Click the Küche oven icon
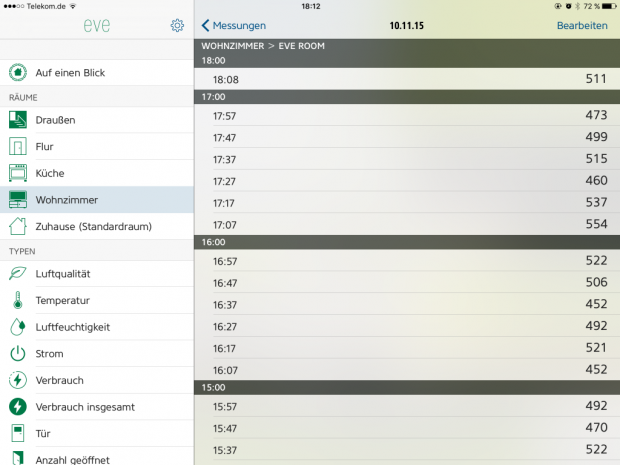Viewport: 620px width, 465px height. click(x=18, y=173)
